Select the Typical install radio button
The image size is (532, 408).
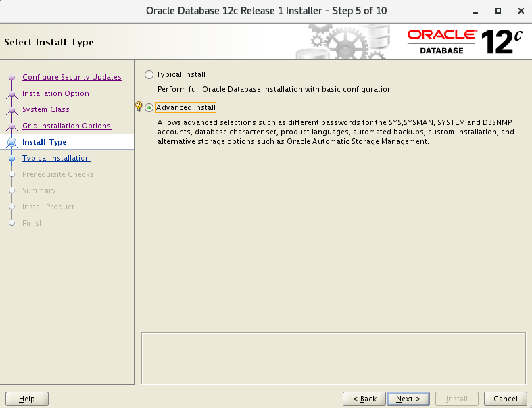pos(149,74)
